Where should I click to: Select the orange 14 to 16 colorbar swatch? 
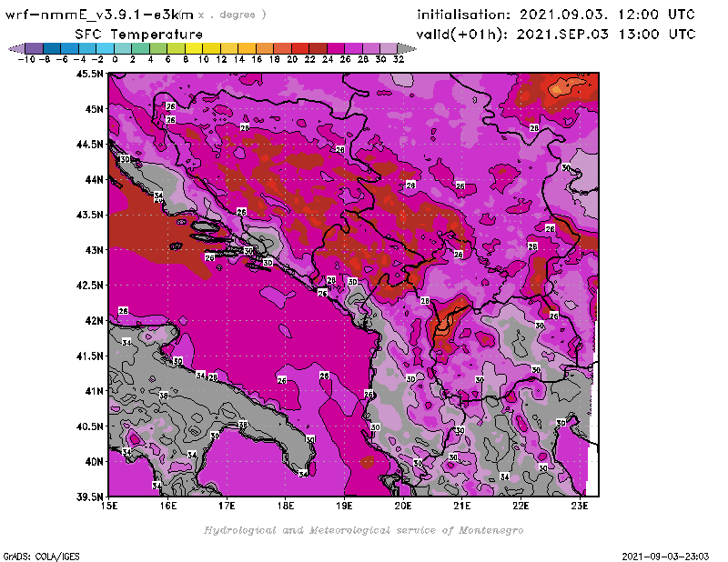pos(247,48)
